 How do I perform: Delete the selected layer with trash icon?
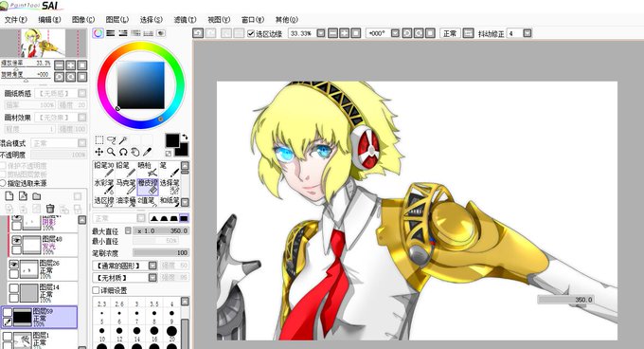click(x=50, y=209)
